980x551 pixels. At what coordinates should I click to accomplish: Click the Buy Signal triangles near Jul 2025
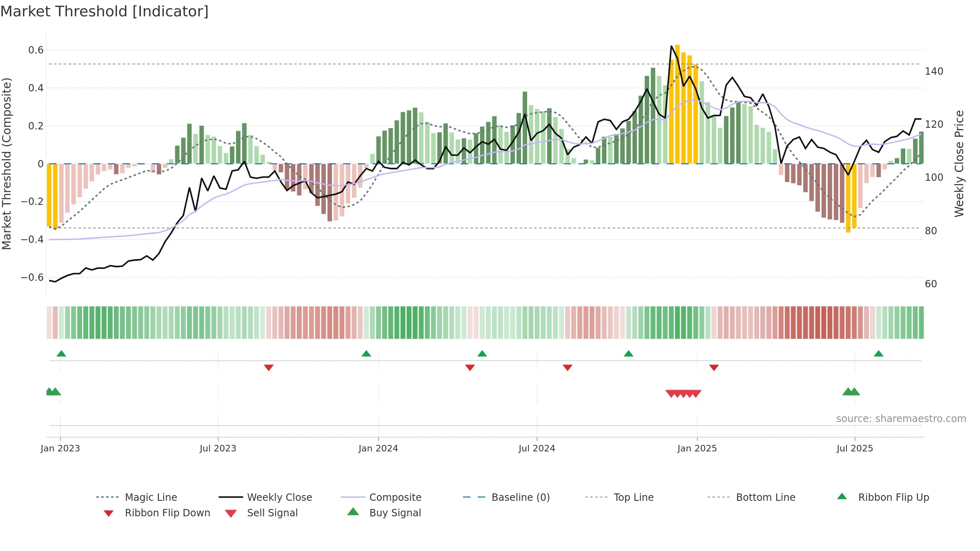pyautogui.click(x=851, y=391)
